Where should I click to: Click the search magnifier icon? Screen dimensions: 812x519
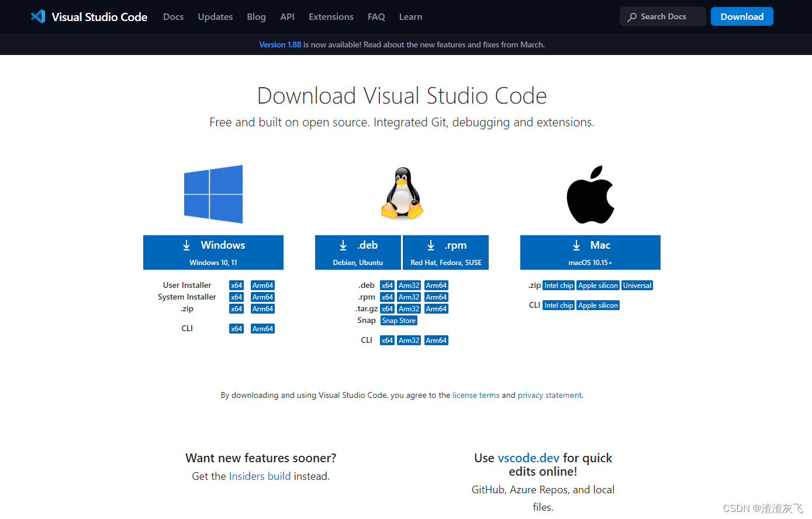click(632, 17)
